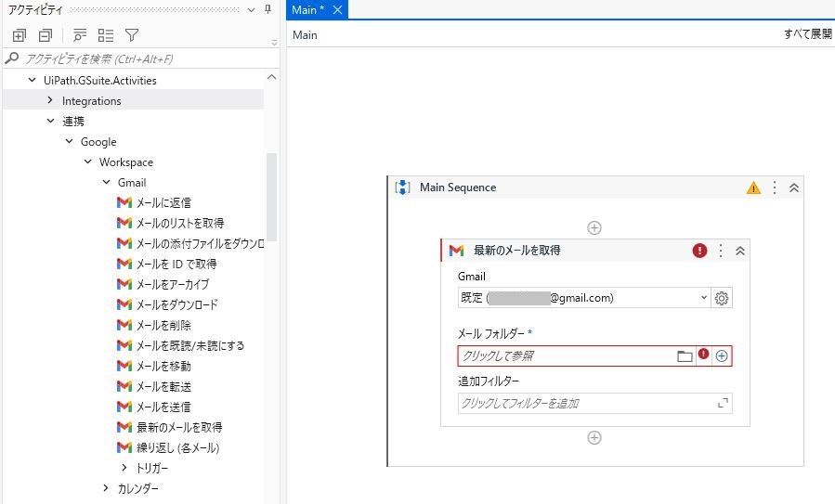Click the error icon in メール フォルダー field

pos(703,354)
